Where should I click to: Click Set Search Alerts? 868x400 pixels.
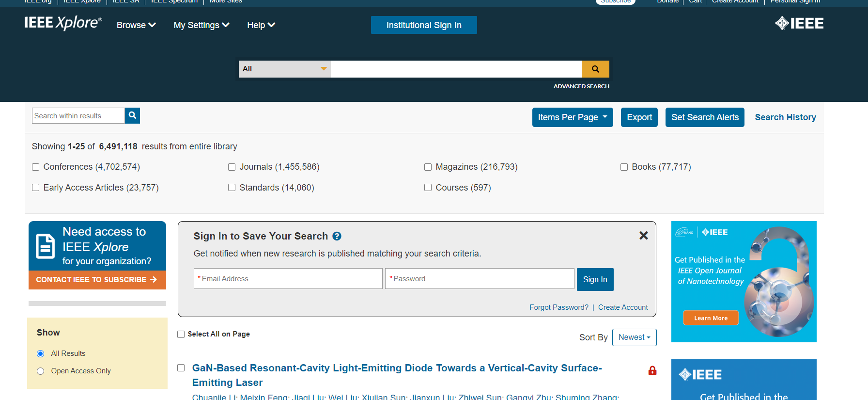(705, 117)
